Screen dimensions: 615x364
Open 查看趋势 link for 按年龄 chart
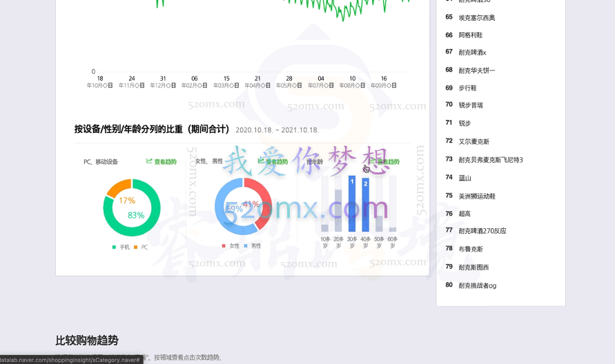pos(384,161)
